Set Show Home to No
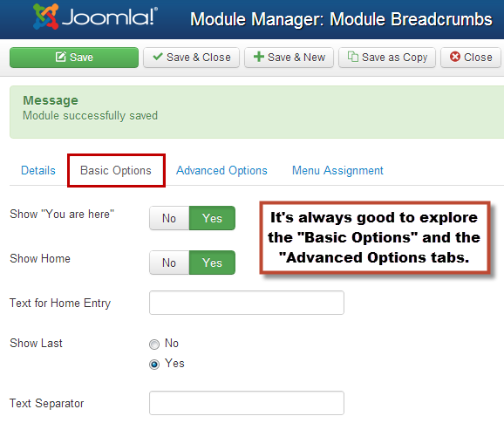The image size is (504, 423). (169, 263)
